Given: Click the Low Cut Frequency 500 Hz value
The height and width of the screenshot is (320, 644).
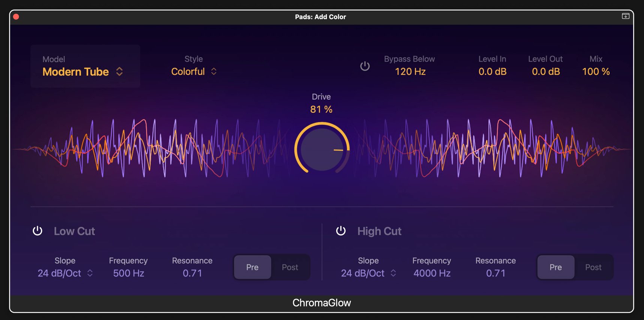Looking at the screenshot, I should click(129, 273).
